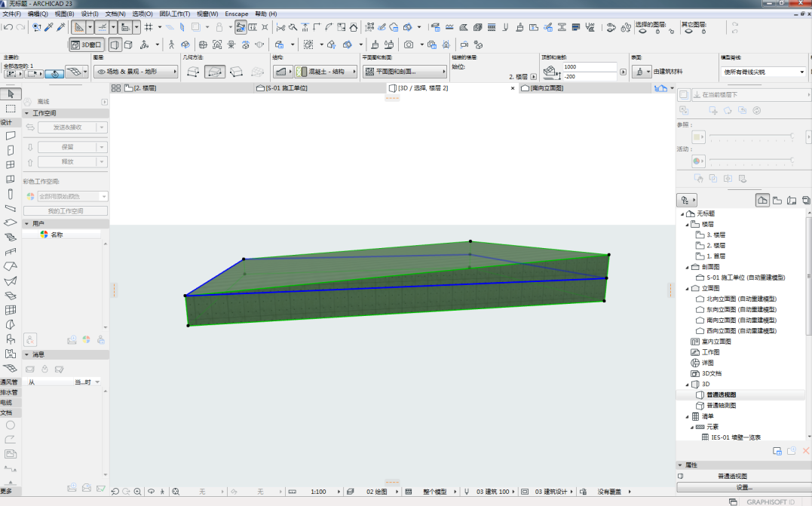Open the 场地 & 景观 - 地形 layer dropdown
The width and height of the screenshot is (812, 506).
(x=136, y=72)
